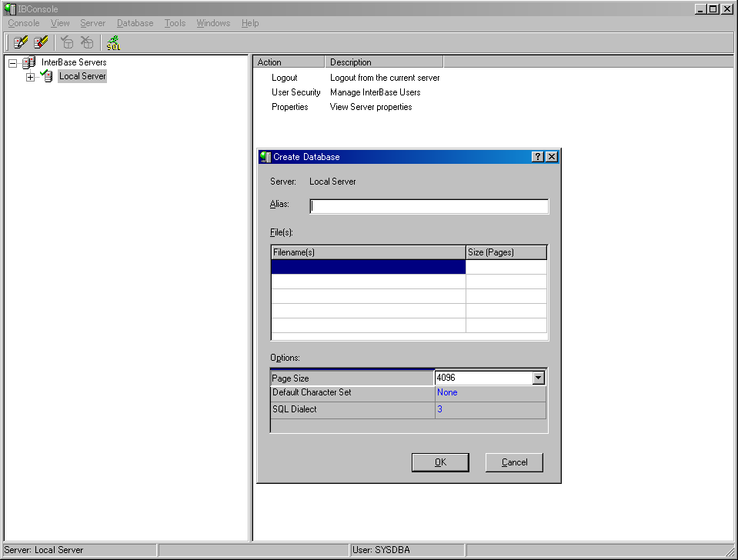Image resolution: width=738 pixels, height=560 pixels.
Task: Click the Un-register Server toolbar icon
Action: pyautogui.click(x=41, y=42)
